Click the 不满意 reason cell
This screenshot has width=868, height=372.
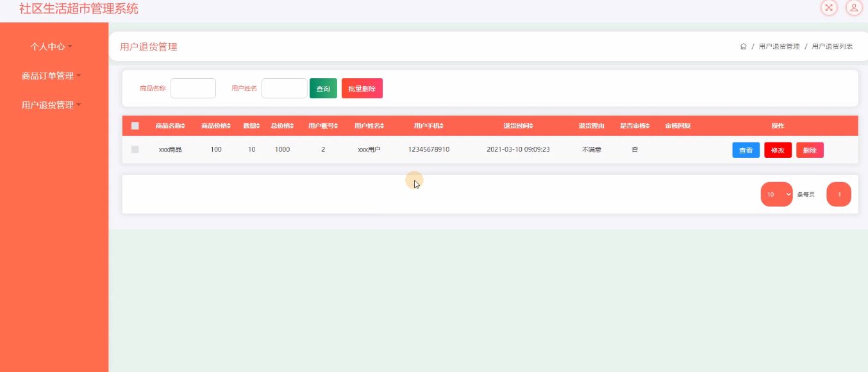tap(591, 149)
